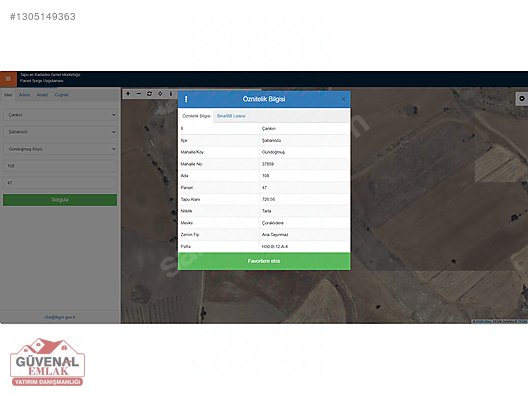
Task: Open the map settings gear icon
Action: click(x=522, y=98)
